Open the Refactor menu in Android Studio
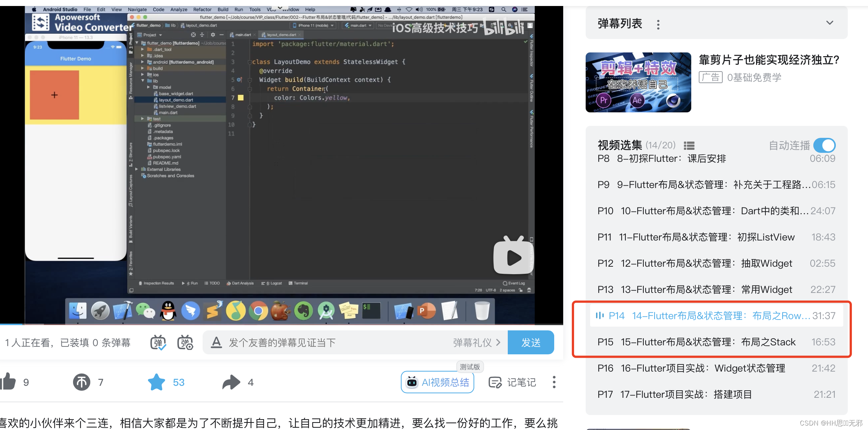868x430 pixels. 202,9
